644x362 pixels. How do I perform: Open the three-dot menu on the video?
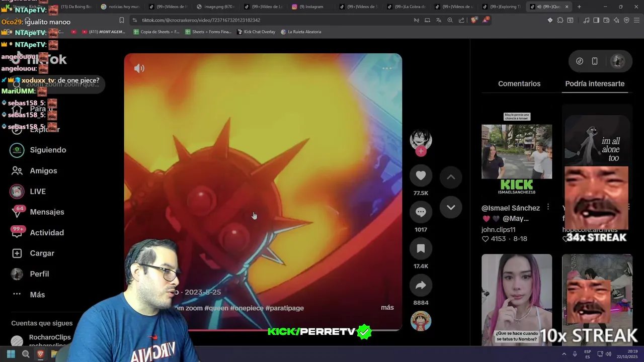387,68
